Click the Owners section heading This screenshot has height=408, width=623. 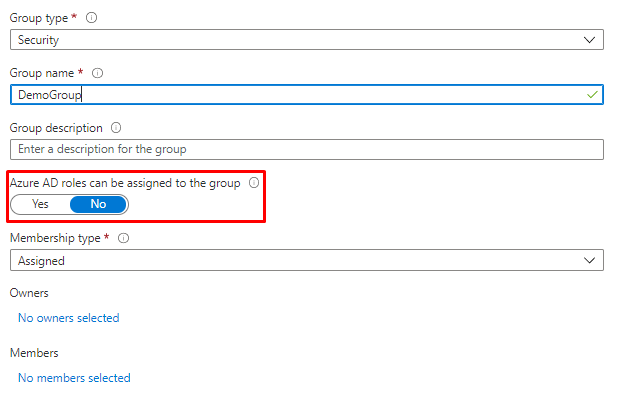(29, 293)
